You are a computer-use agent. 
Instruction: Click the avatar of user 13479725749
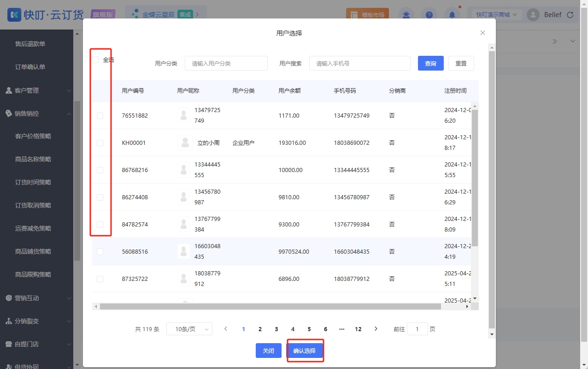[184, 115]
